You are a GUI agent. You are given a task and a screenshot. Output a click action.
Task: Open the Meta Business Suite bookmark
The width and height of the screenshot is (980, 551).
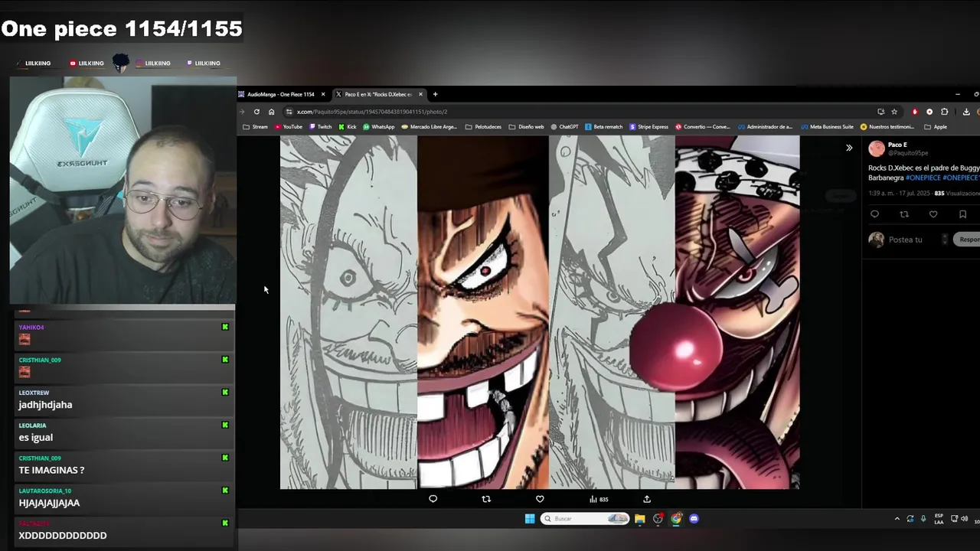[827, 127]
